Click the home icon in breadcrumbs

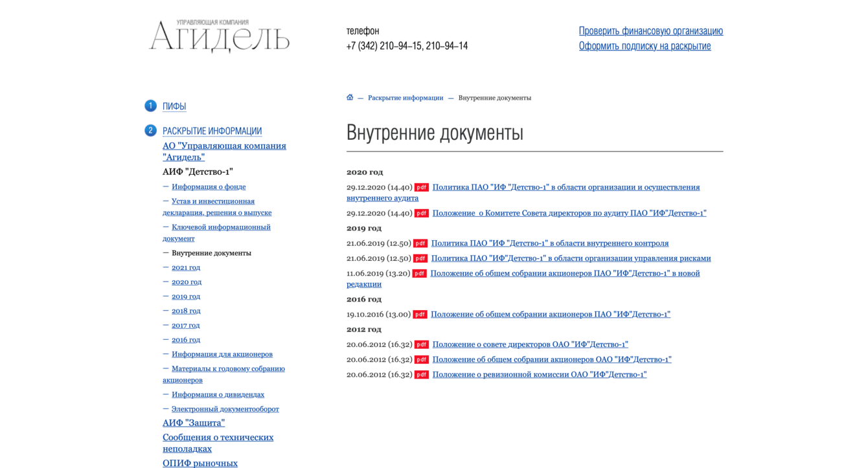coord(350,97)
